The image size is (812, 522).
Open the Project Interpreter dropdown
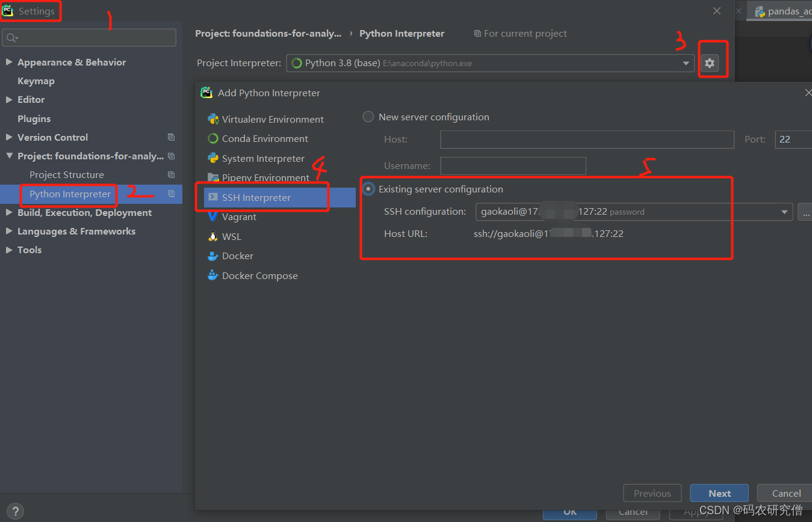(686, 63)
